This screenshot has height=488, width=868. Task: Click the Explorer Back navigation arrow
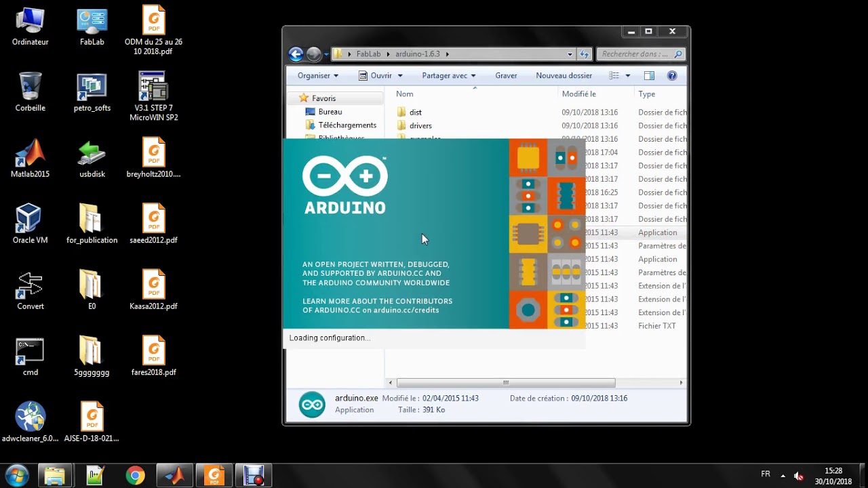[x=296, y=54]
